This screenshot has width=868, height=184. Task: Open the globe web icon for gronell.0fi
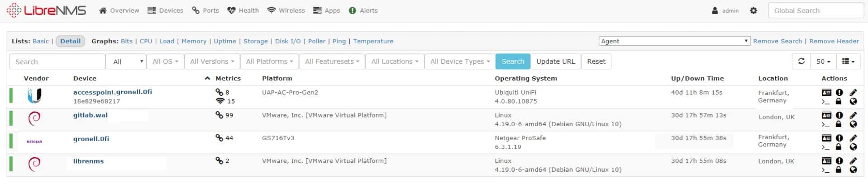point(853,147)
